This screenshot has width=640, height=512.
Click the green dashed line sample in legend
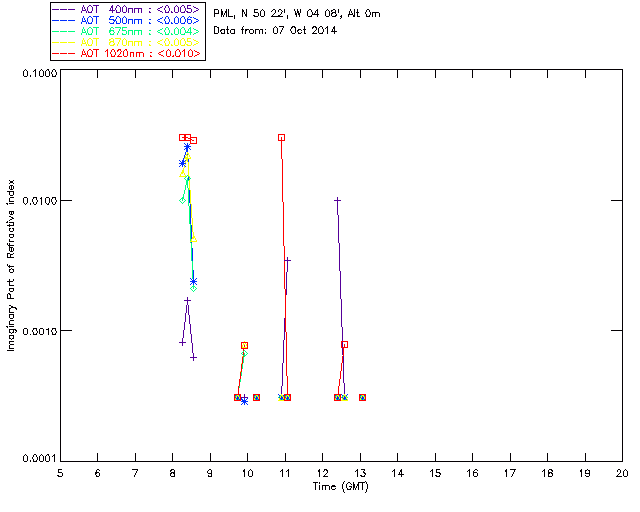64,31
